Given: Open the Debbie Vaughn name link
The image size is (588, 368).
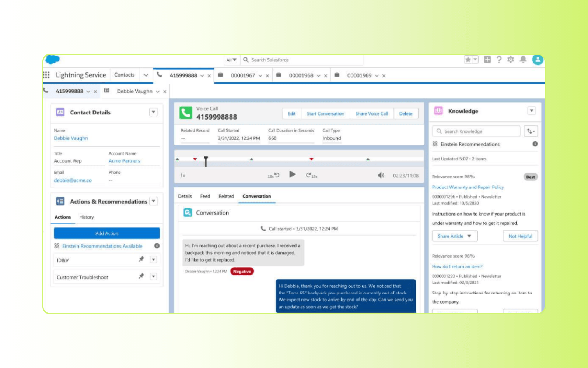Looking at the screenshot, I should click(x=71, y=138).
